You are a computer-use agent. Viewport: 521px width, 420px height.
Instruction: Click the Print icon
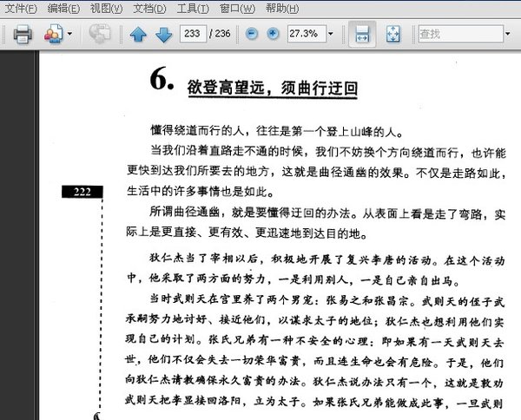(23, 34)
